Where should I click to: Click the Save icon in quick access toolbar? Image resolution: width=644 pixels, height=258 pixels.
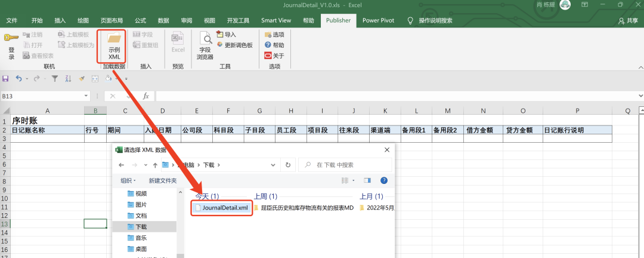(6, 78)
